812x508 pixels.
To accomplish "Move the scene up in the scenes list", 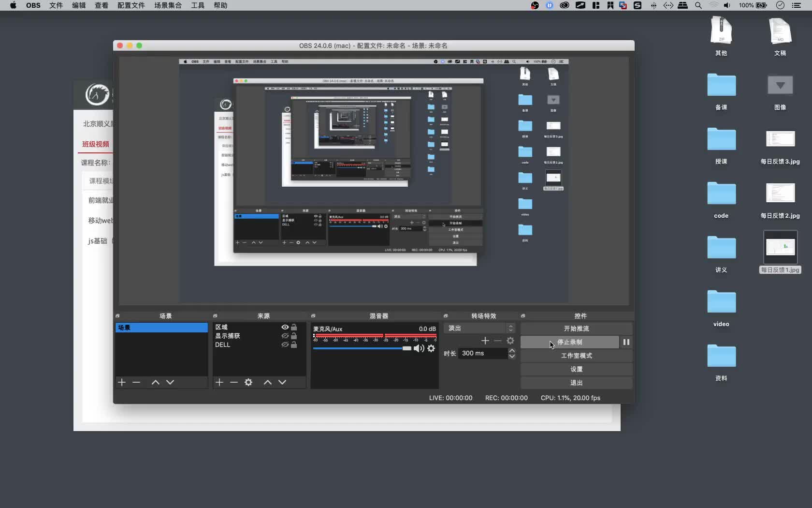I will (x=156, y=382).
